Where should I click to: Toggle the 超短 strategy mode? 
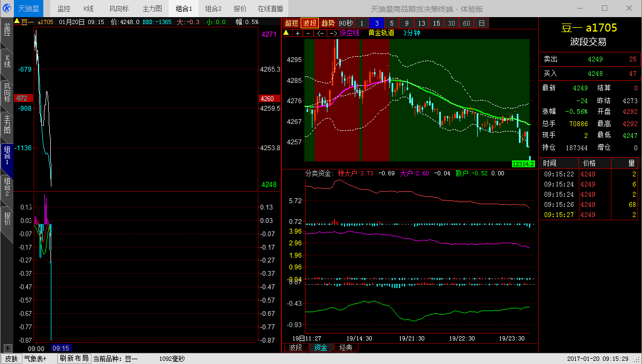[x=292, y=23]
